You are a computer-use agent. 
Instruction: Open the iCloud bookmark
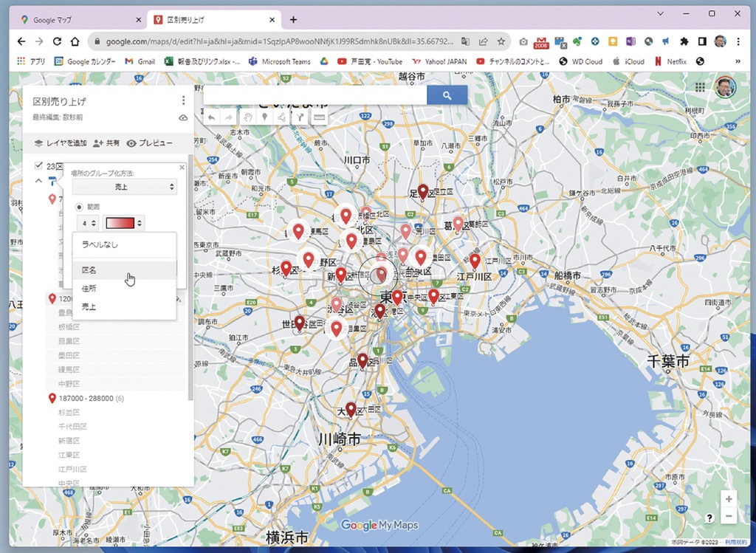(629, 61)
